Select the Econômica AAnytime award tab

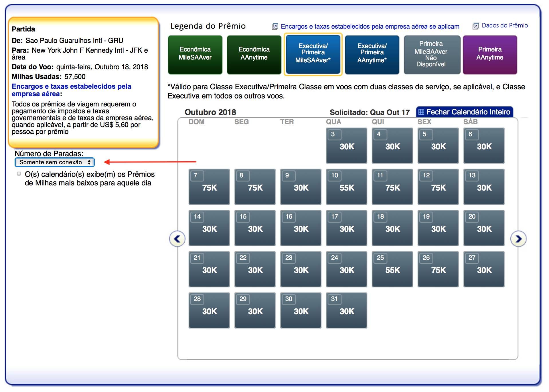(254, 55)
